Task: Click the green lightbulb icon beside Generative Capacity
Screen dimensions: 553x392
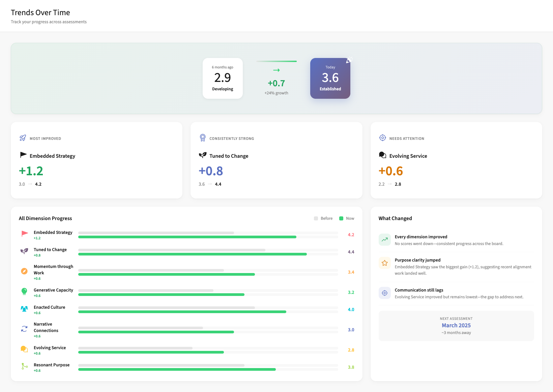Action: coord(24,292)
